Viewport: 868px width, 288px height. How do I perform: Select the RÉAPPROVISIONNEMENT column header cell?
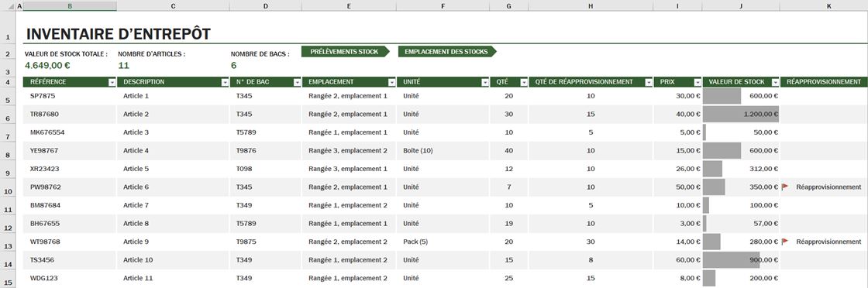coord(824,82)
